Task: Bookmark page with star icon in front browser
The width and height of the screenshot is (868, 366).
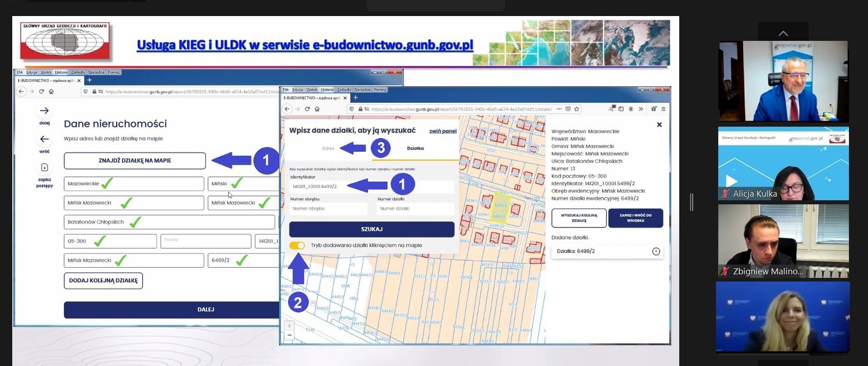Action: pyautogui.click(x=577, y=109)
